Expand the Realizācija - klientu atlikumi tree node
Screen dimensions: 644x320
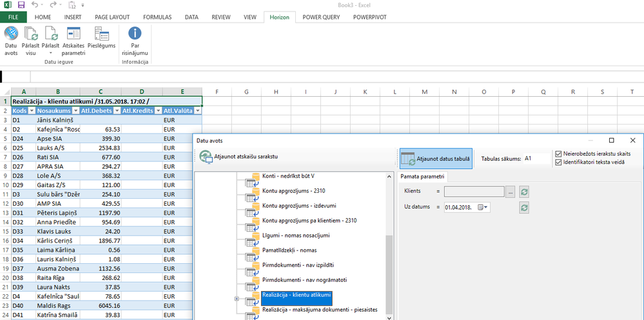(237, 299)
